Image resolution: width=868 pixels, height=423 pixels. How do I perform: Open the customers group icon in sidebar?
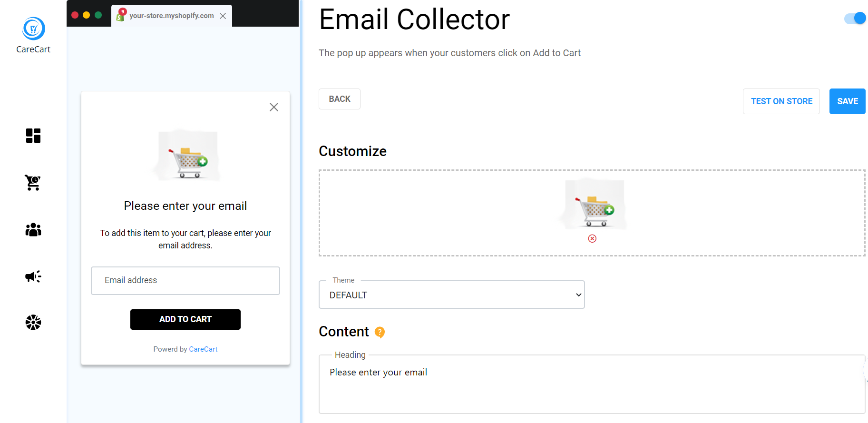click(33, 230)
